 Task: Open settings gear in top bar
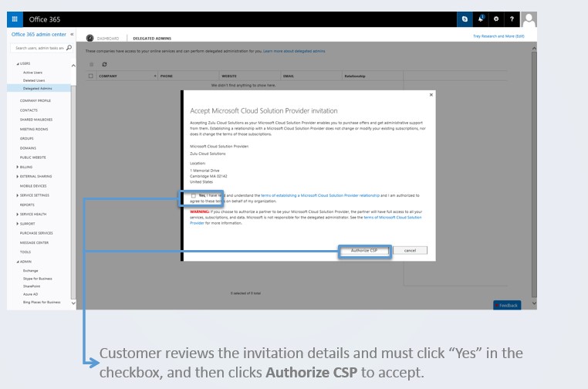pos(496,19)
